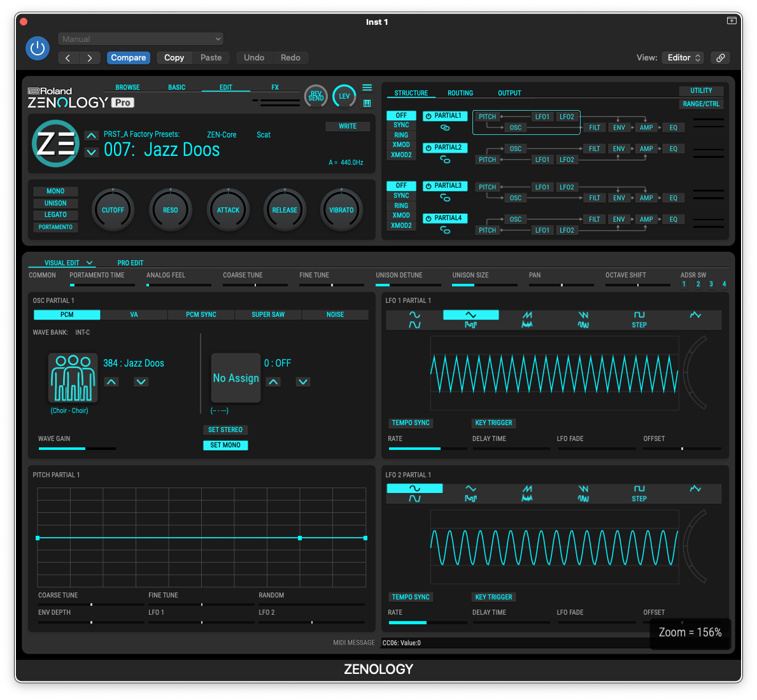757x700 pixels.
Task: Toggle the plugin power button
Action: pyautogui.click(x=37, y=48)
